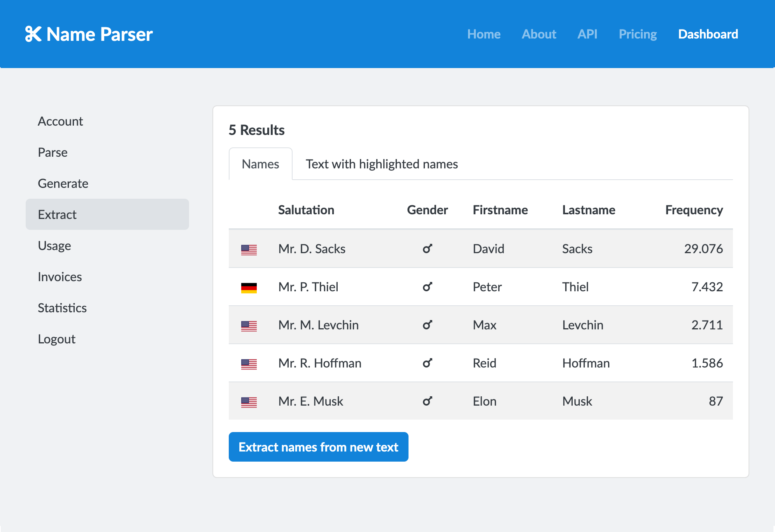
Task: Click the male gender icon for David Sacks
Action: (428, 247)
